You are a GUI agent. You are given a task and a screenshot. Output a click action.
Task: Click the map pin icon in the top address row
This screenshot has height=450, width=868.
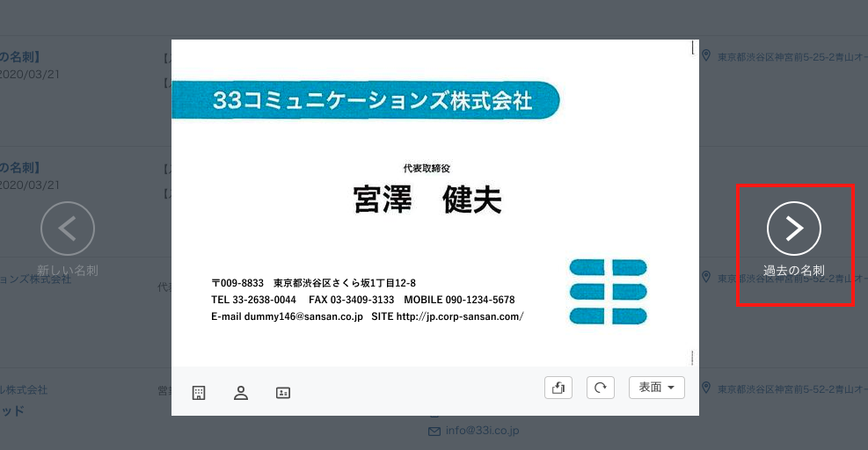pos(706,55)
